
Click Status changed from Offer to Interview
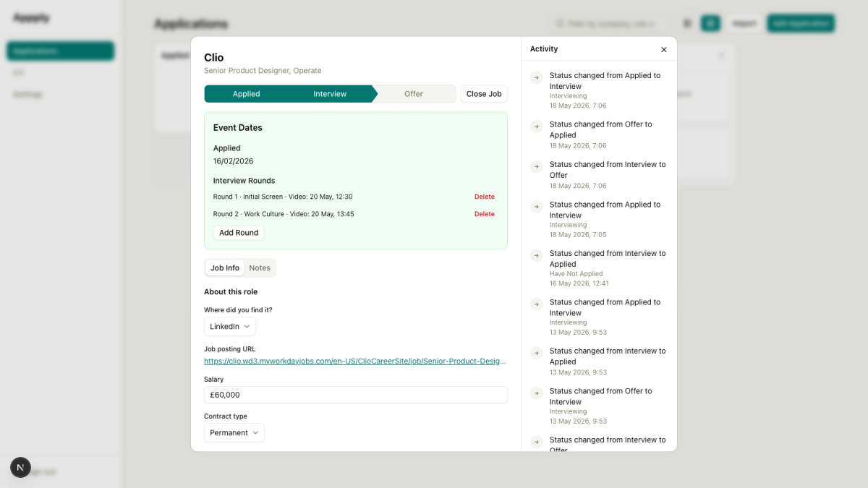coord(601,396)
